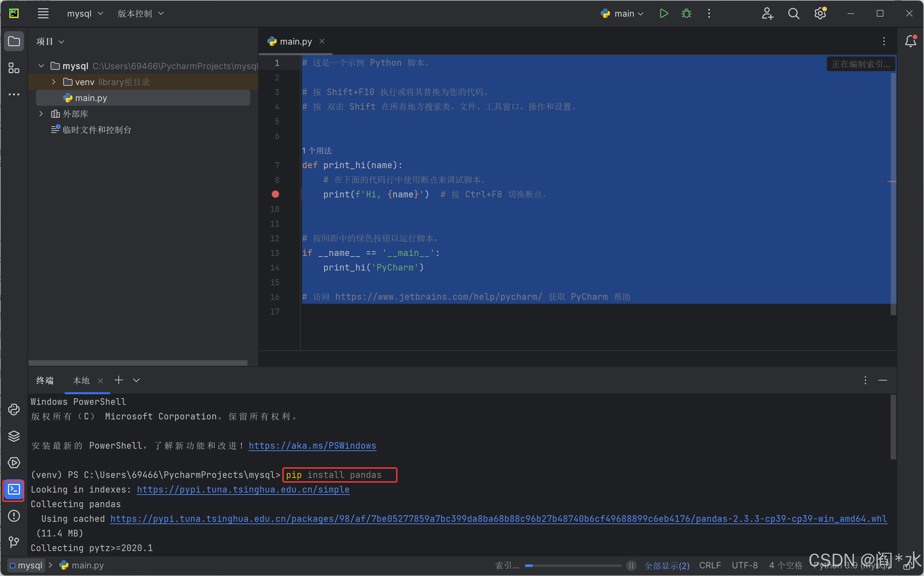Open the Problems tool window
Viewport: 924px width, 576px height.
pos(14,516)
